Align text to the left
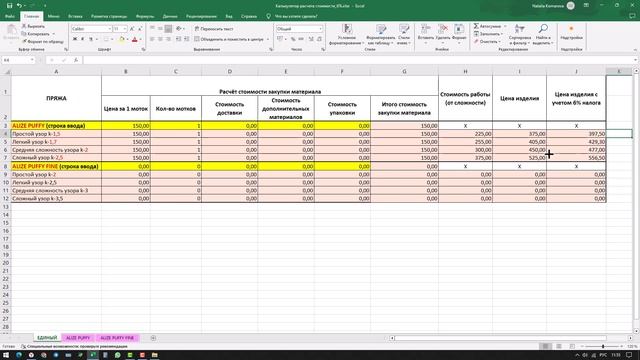The image size is (640, 360). point(152,39)
